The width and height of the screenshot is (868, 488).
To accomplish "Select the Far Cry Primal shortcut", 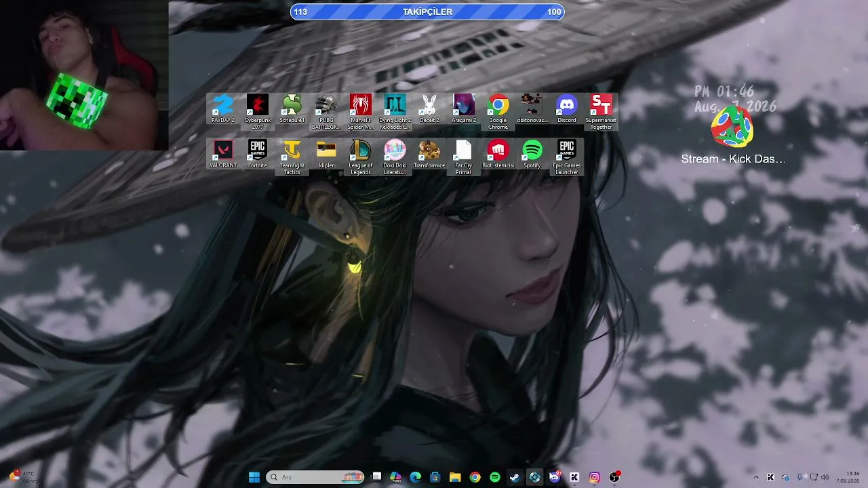I will click(464, 157).
